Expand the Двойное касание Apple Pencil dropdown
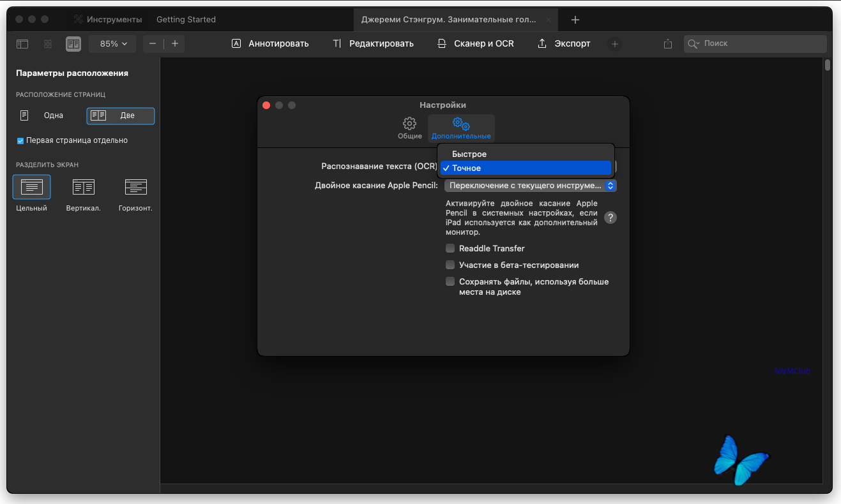The image size is (841, 504). [x=530, y=186]
